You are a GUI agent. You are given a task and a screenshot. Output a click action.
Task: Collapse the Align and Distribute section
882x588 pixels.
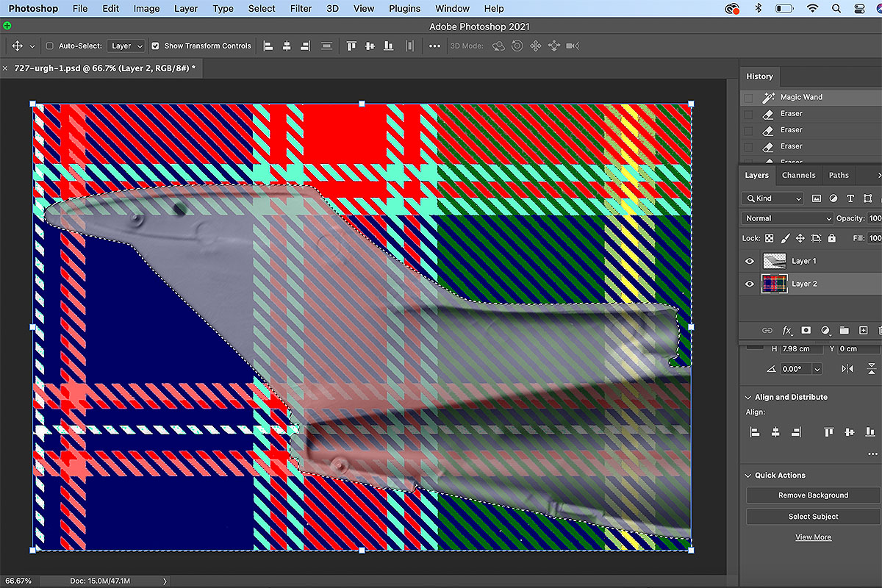748,397
